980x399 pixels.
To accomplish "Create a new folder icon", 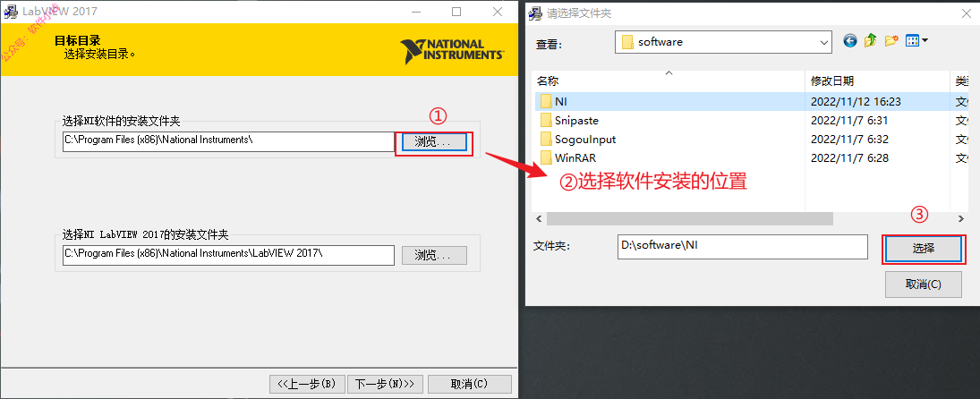I will click(891, 41).
